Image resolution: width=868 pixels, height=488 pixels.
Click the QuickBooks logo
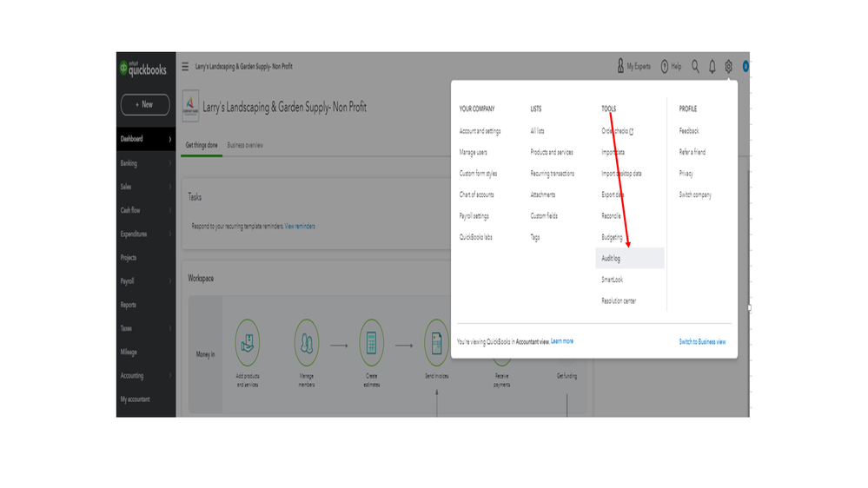(142, 69)
